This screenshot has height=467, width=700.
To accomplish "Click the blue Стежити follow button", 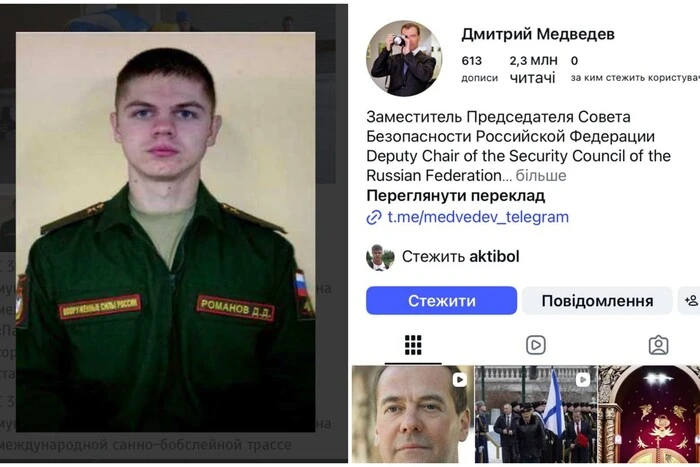I will [x=442, y=300].
